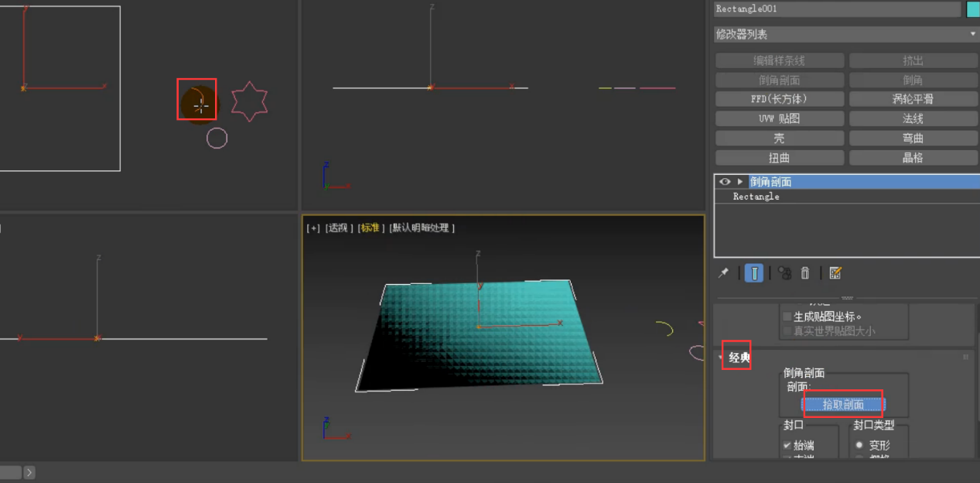The width and height of the screenshot is (980, 483).
Task: Open 修改器列表 dropdown
Action: [846, 34]
